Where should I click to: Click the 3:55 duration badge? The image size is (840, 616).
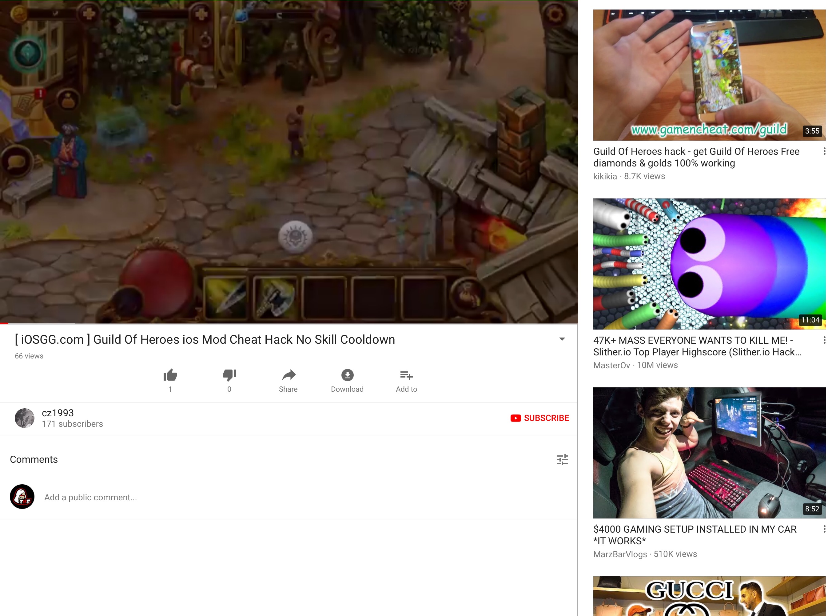tap(812, 131)
